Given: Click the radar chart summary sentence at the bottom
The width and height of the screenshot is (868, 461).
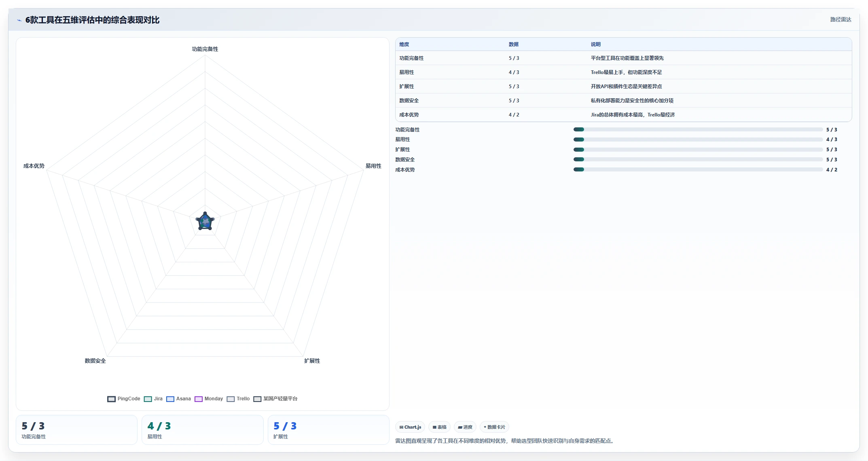Looking at the screenshot, I should pos(505,441).
